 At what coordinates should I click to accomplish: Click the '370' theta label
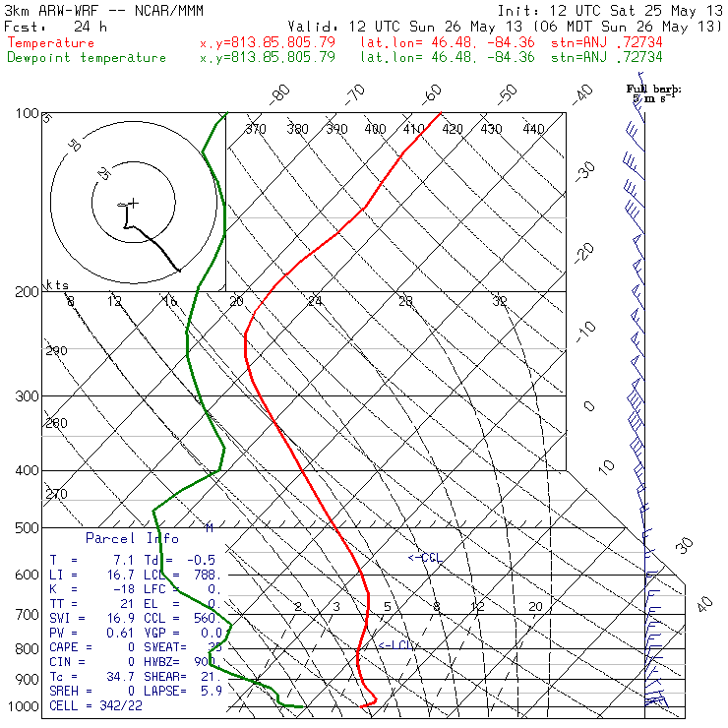(x=256, y=129)
